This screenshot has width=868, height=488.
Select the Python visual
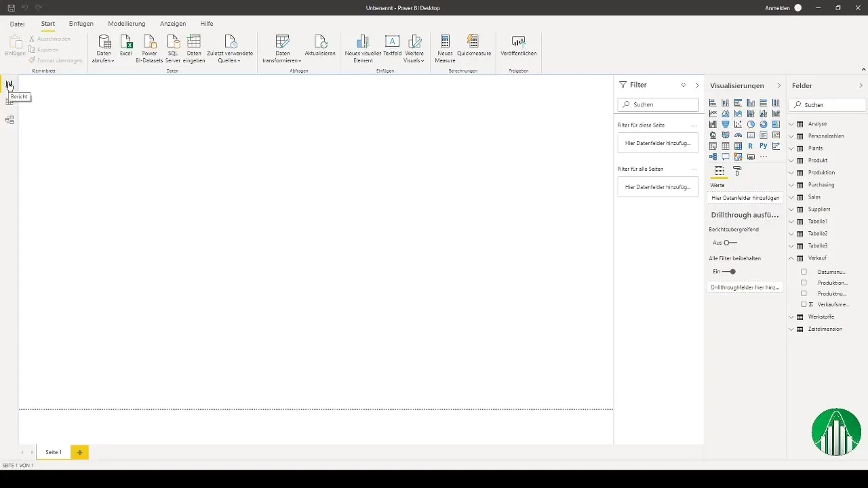click(764, 146)
